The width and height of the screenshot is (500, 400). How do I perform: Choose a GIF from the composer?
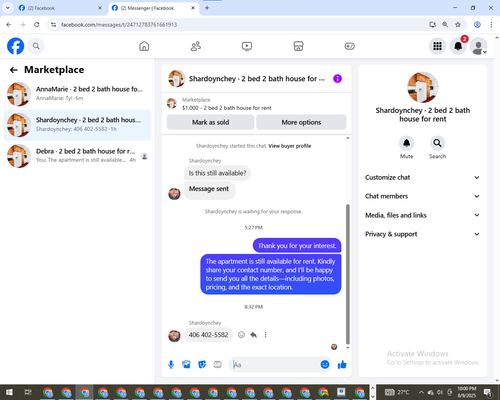click(x=217, y=365)
